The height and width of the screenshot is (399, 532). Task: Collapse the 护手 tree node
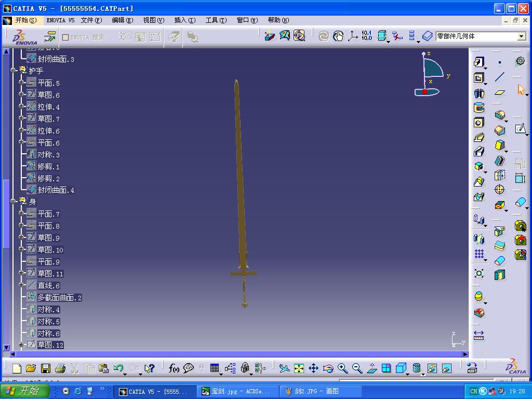pos(13,71)
